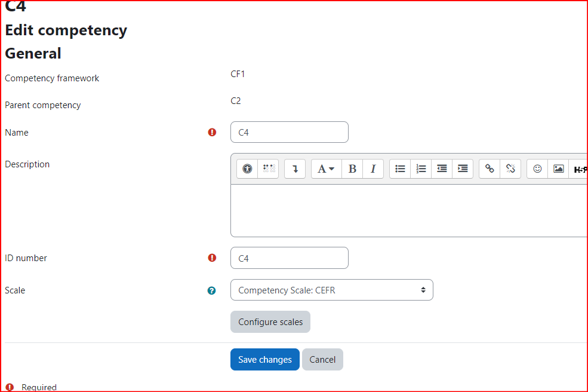
Task: Insert an image into the description
Action: [x=558, y=169]
